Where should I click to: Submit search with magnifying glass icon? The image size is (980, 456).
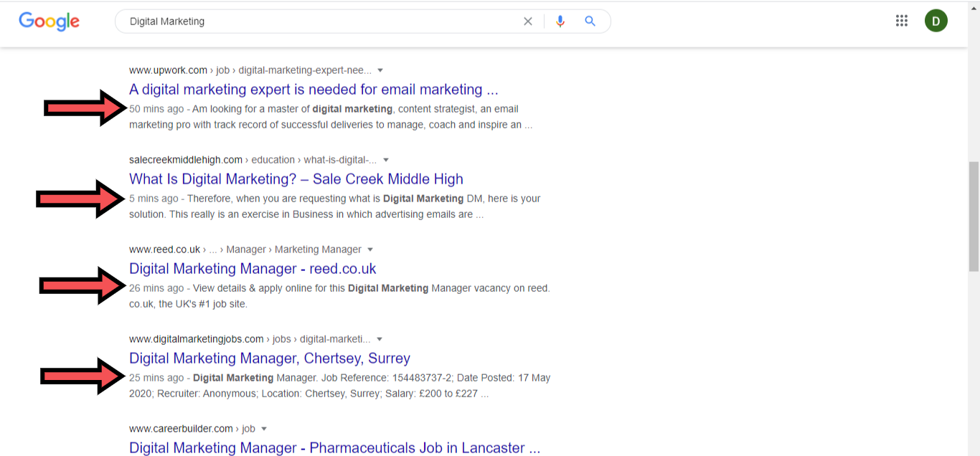click(590, 22)
